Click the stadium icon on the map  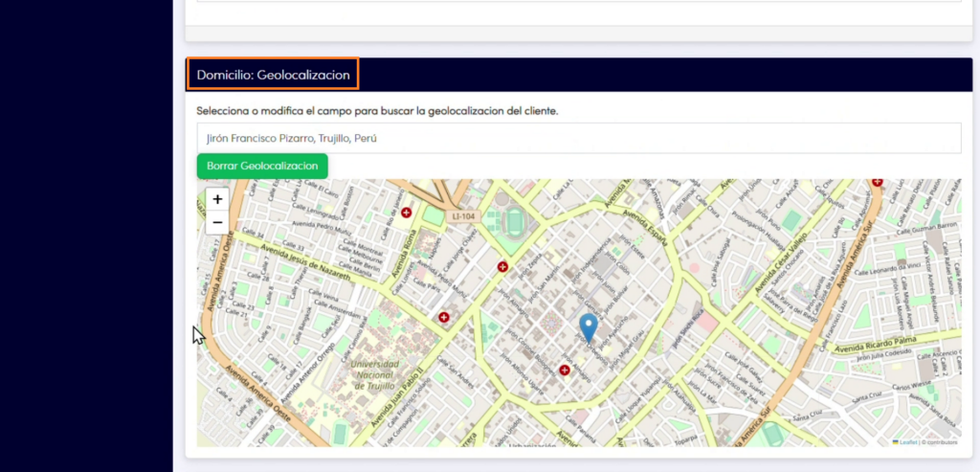[514, 221]
